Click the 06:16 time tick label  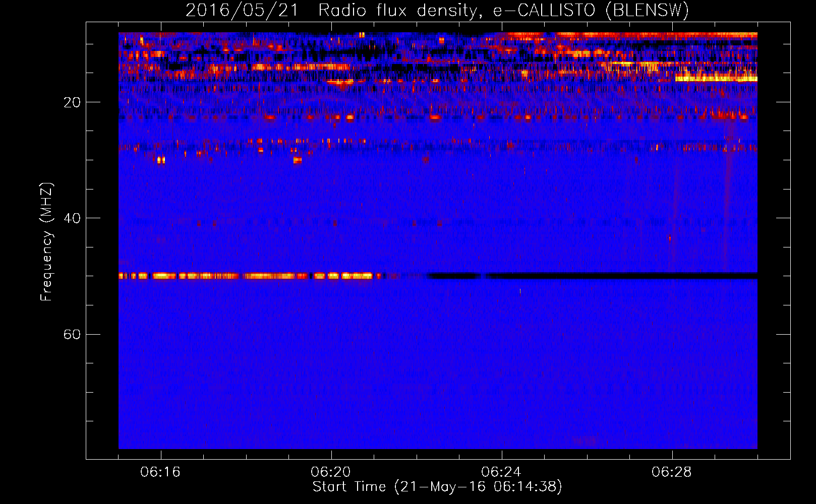click(160, 472)
